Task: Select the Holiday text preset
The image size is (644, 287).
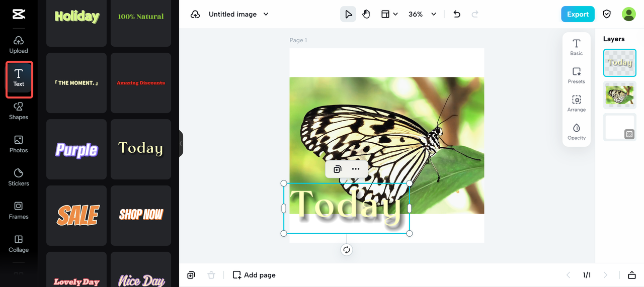Action: pyautogui.click(x=76, y=20)
